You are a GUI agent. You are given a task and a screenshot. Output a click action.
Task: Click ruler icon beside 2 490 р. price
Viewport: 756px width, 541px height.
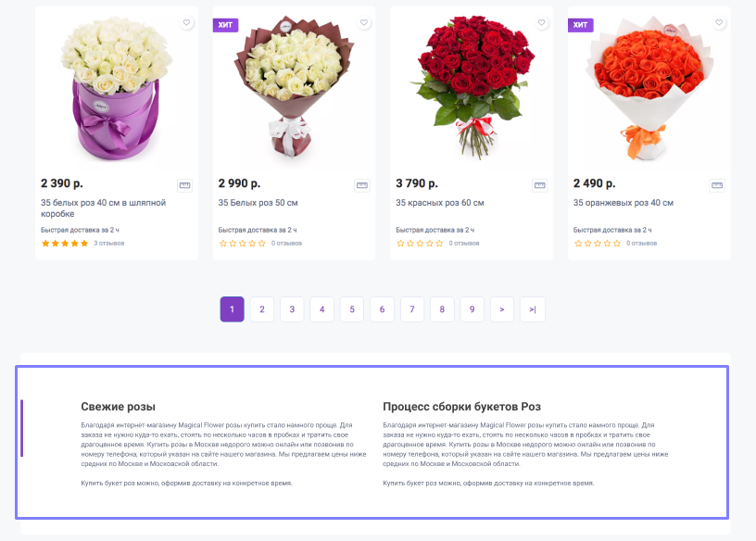(717, 185)
